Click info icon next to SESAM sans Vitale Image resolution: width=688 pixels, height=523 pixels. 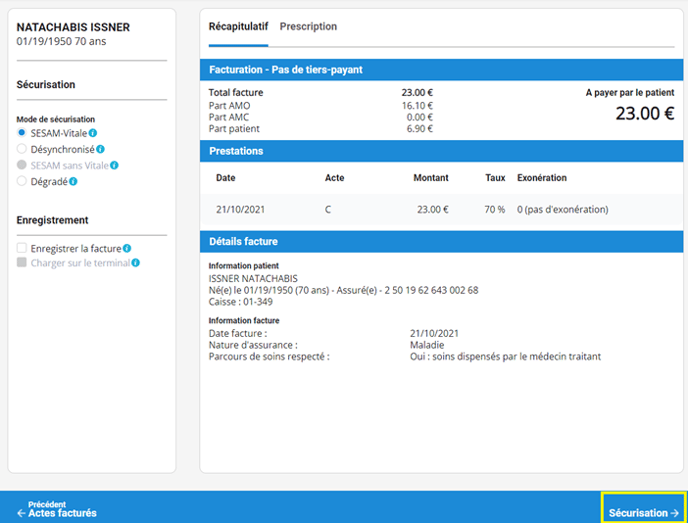pos(115,165)
